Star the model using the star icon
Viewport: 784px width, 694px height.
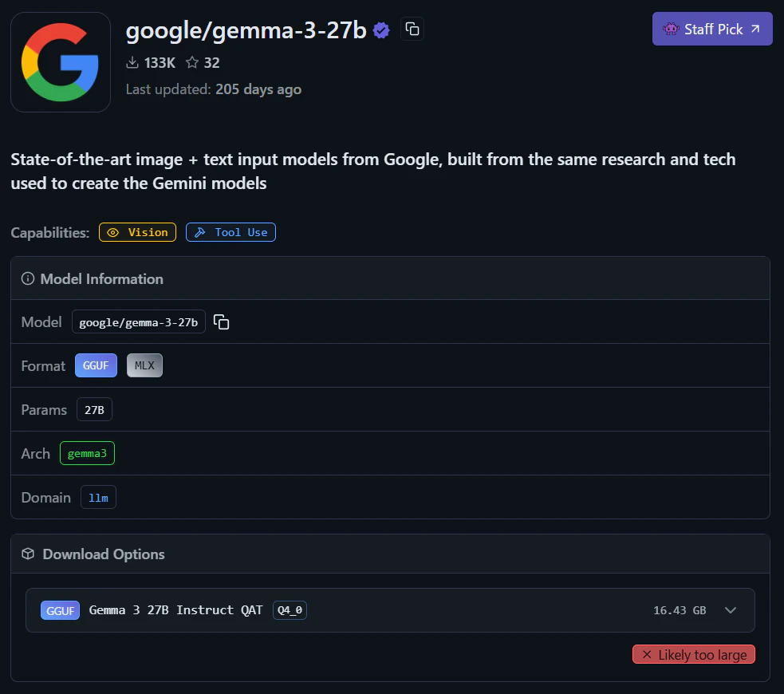[x=192, y=62]
